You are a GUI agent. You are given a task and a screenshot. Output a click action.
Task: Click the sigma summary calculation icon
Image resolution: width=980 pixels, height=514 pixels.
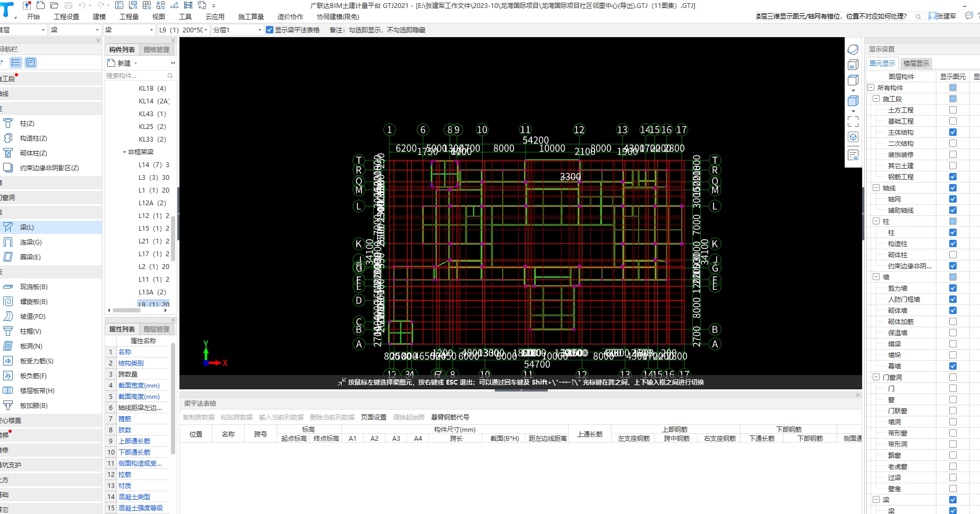119,5
